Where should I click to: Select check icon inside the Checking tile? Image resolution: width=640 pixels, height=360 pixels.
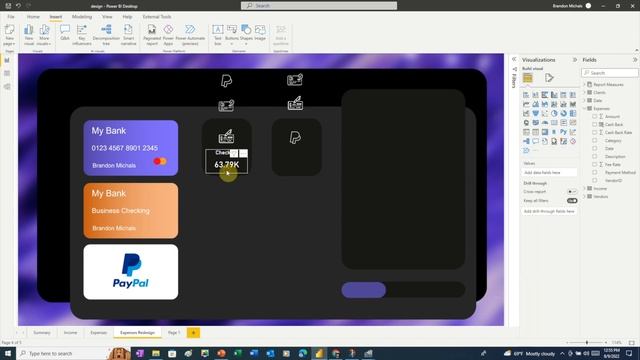(x=226, y=136)
